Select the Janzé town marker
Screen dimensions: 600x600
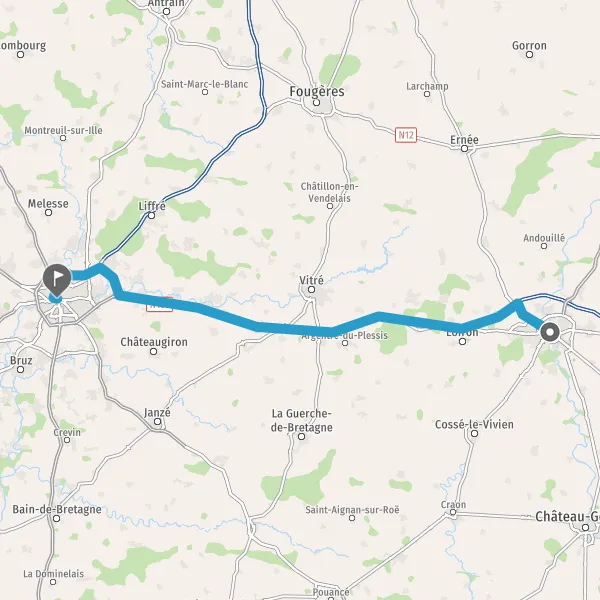coord(158,421)
